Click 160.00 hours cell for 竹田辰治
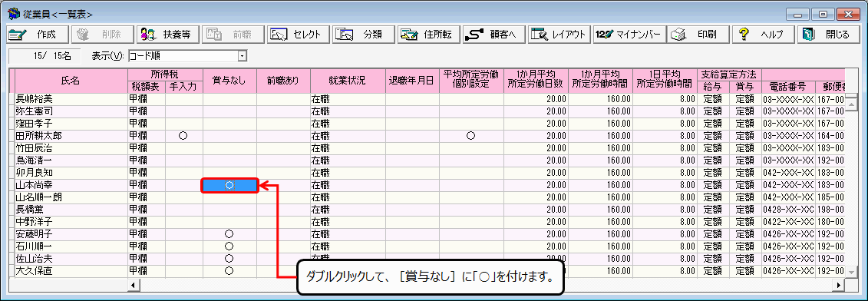This screenshot has height=301, width=868. click(601, 148)
